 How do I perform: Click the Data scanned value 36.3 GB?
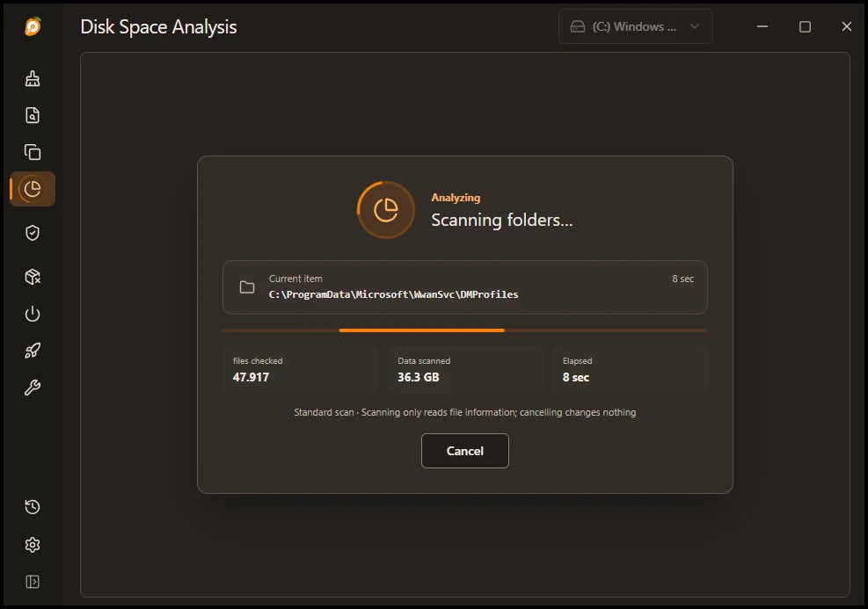(x=418, y=377)
